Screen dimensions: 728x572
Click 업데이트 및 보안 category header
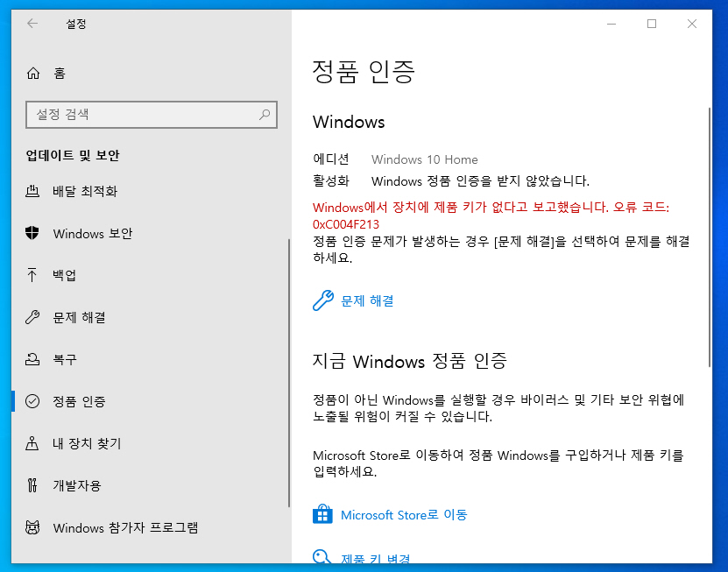coord(73,155)
